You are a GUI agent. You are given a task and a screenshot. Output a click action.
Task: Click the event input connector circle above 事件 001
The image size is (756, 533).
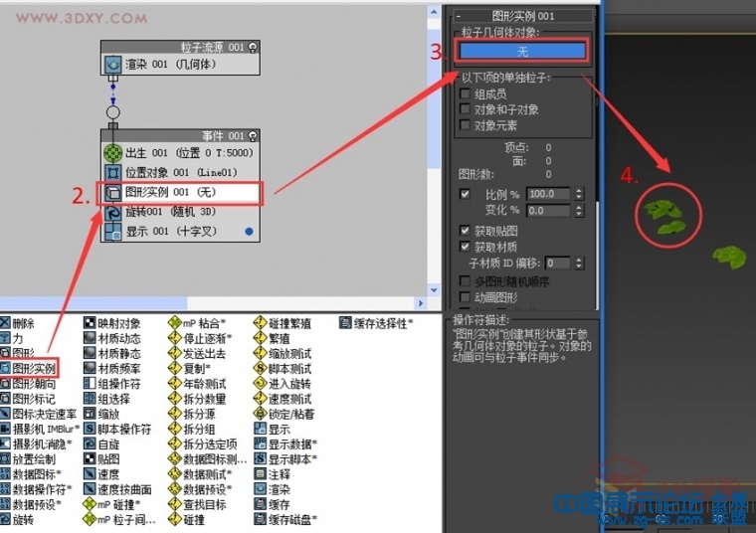coord(112,112)
